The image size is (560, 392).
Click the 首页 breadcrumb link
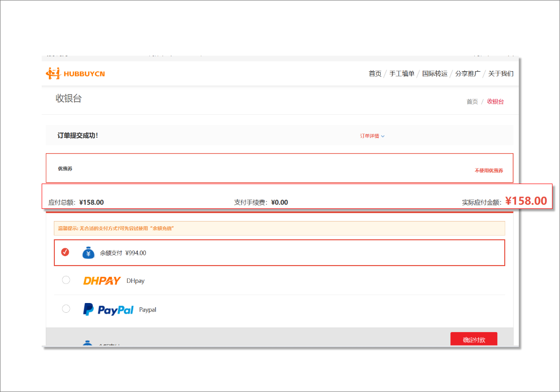click(472, 102)
